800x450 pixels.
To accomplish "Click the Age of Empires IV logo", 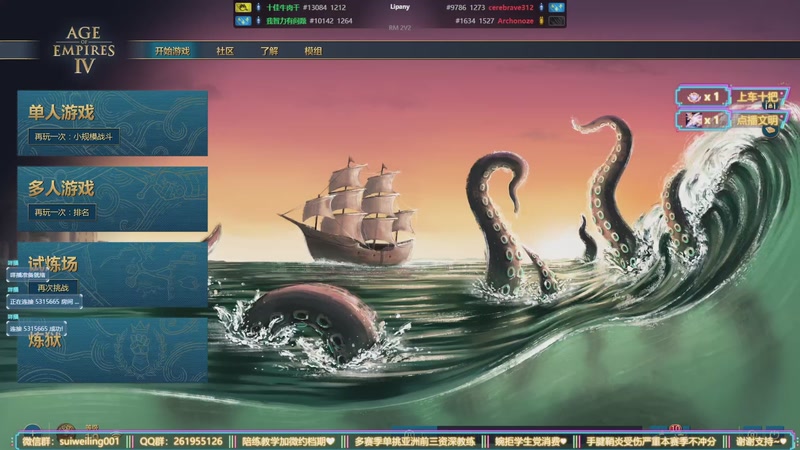I will coord(84,50).
